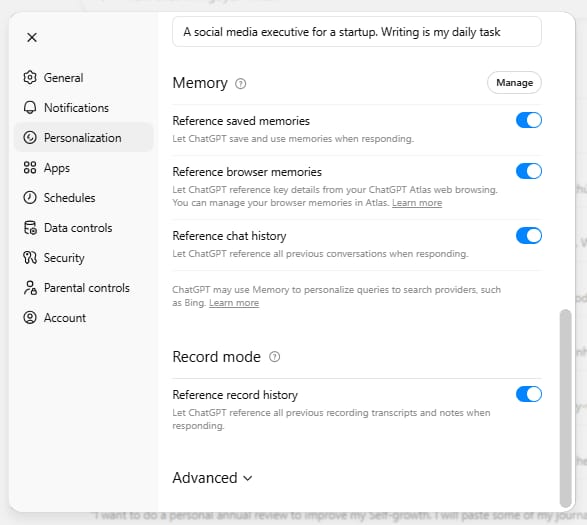Select the Personalization tab
Viewport: 587px width, 525px height.
point(84,137)
